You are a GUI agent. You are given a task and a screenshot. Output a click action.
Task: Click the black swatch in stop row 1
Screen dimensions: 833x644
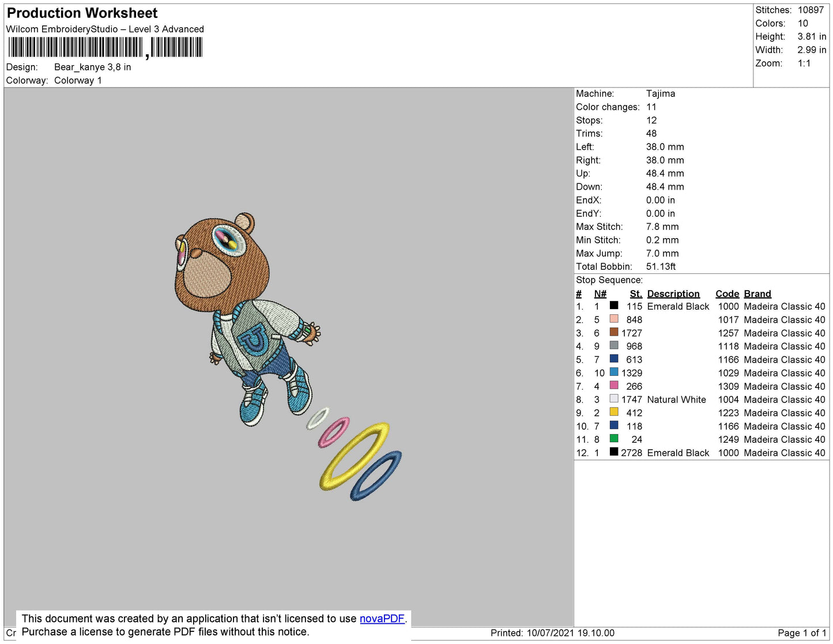[614, 306]
